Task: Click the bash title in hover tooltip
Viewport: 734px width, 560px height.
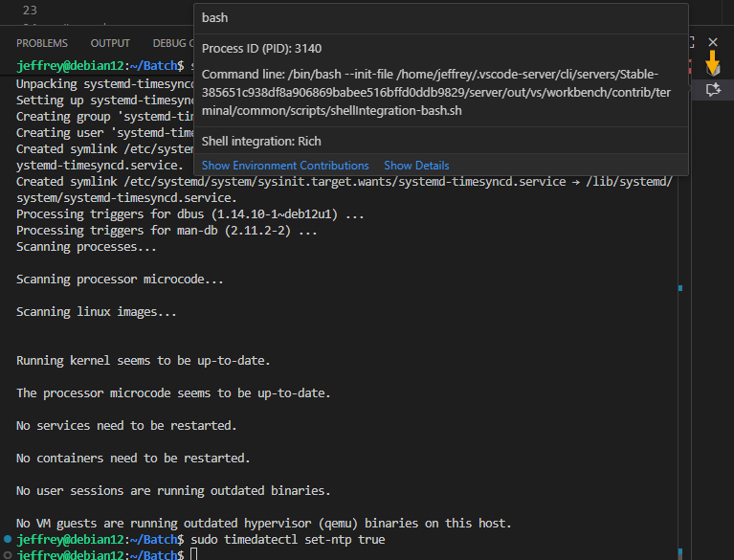Action: click(x=214, y=18)
